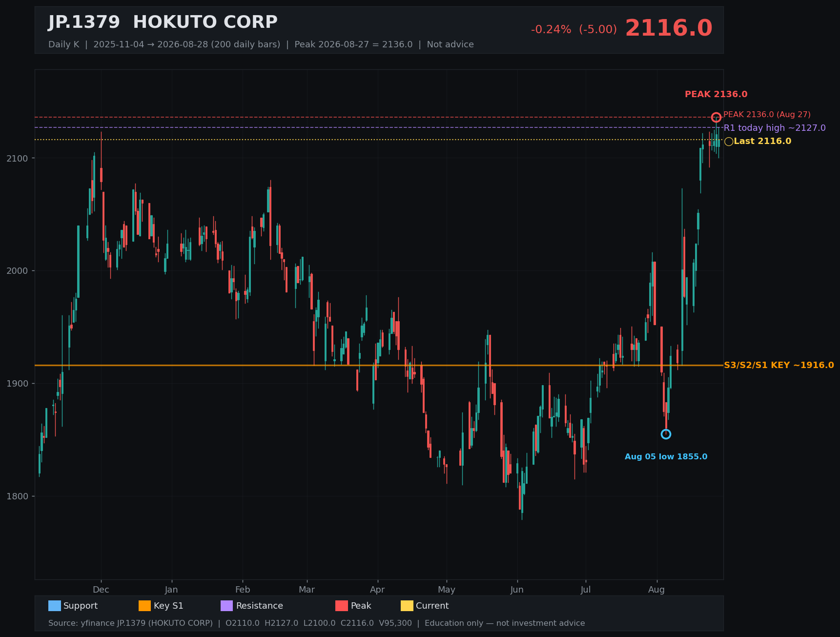Click the "Daily K" date range subtitle
Viewport: 840px width, 637px height.
[x=261, y=44]
